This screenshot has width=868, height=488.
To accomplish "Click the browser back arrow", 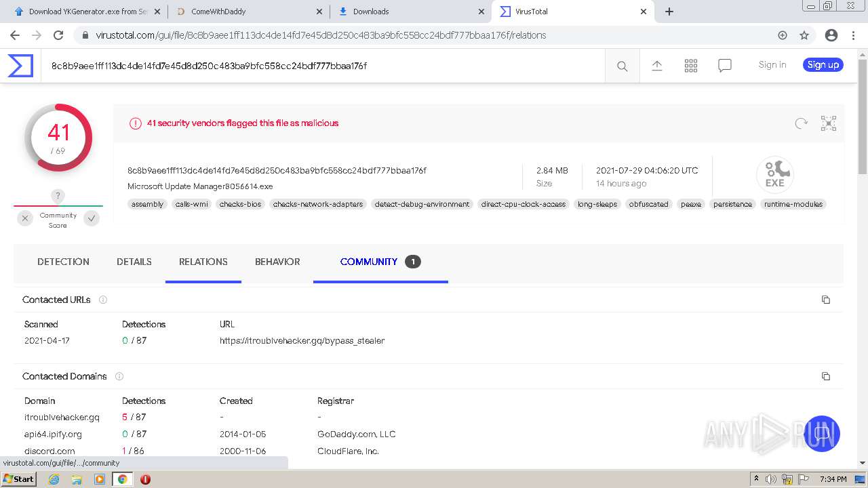I will [14, 35].
